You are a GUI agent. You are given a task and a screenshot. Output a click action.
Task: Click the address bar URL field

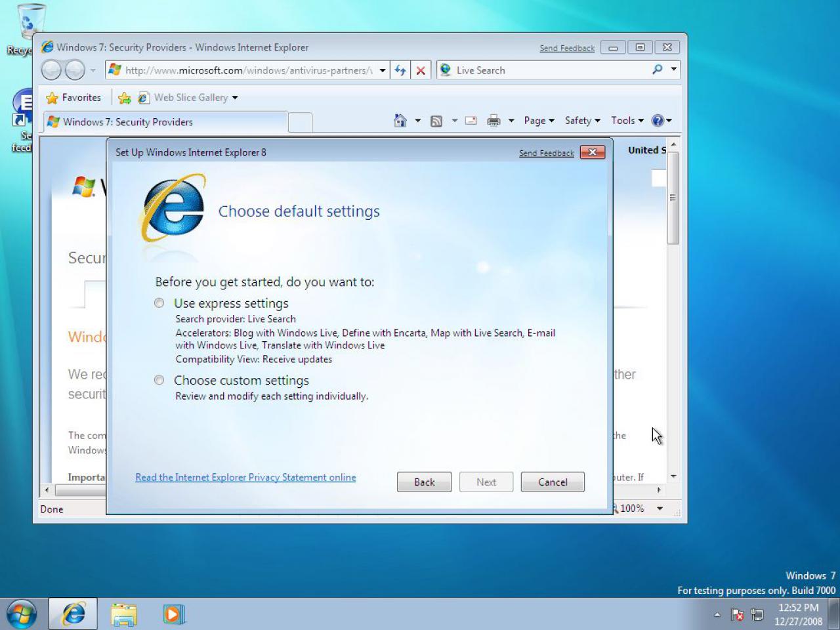coord(248,70)
